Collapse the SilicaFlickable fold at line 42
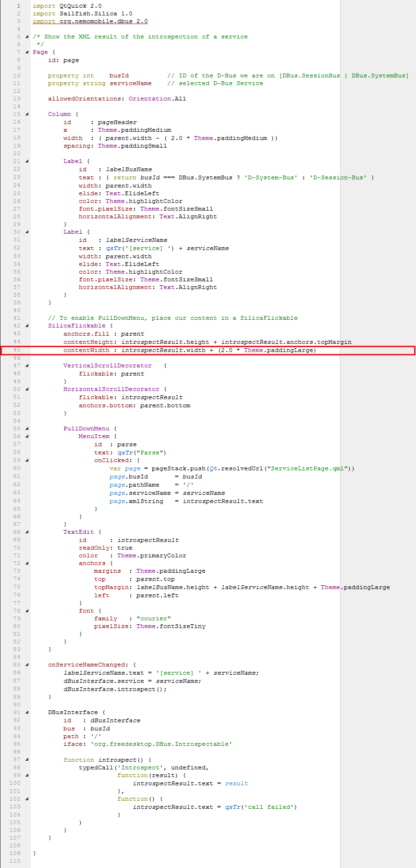Image resolution: width=416 pixels, height=868 pixels. pos(26,326)
